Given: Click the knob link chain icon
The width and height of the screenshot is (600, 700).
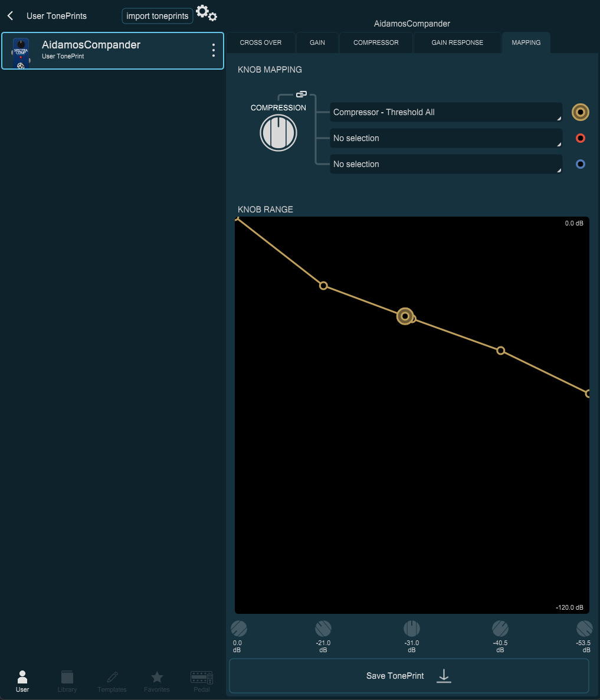Looking at the screenshot, I should [301, 94].
